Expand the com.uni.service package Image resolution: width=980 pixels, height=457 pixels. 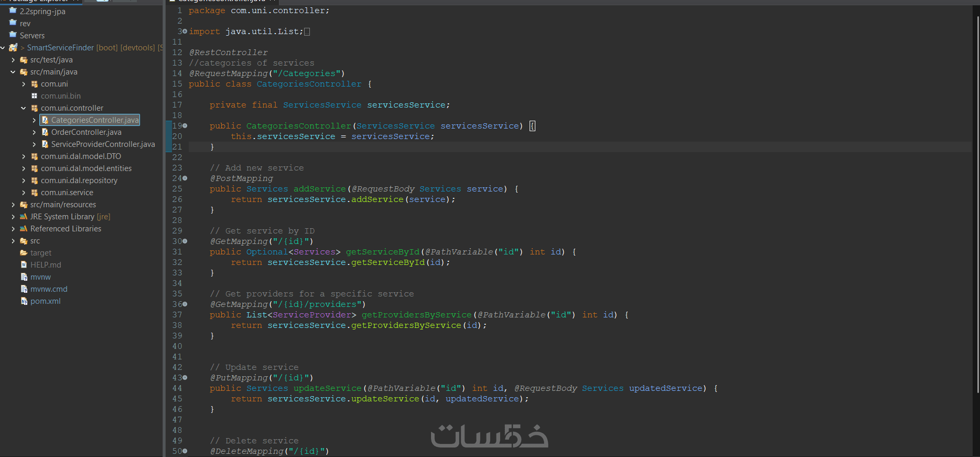[24, 193]
